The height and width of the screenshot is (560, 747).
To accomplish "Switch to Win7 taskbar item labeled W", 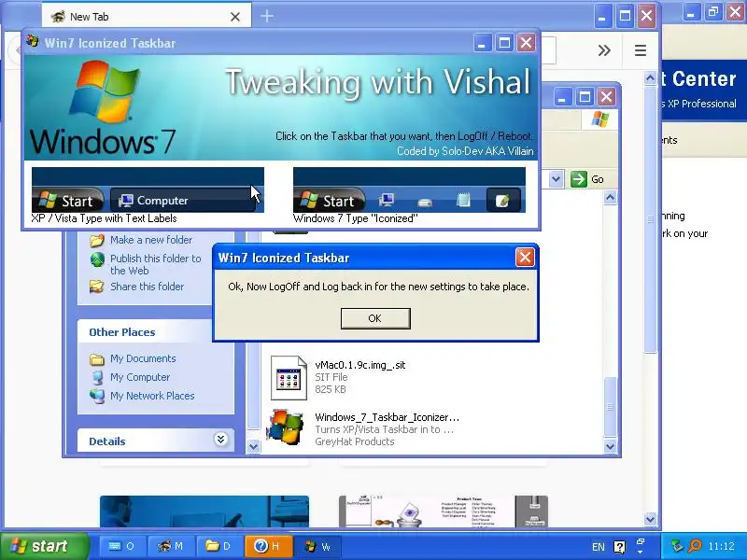I will [x=317, y=546].
